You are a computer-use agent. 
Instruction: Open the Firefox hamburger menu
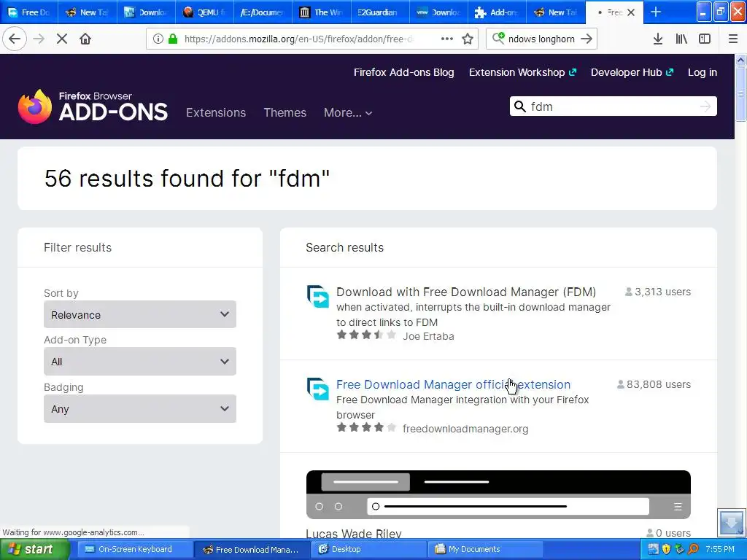pyautogui.click(x=732, y=39)
